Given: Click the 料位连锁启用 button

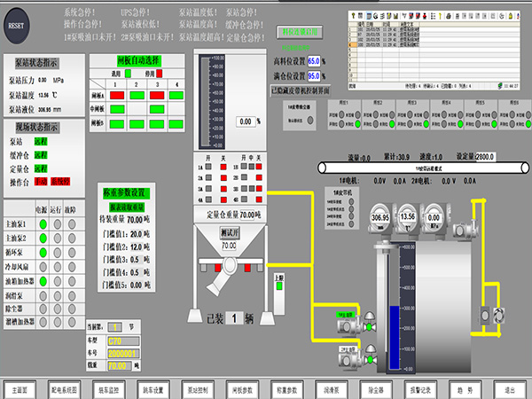Looking at the screenshot, I should pyautogui.click(x=300, y=32).
